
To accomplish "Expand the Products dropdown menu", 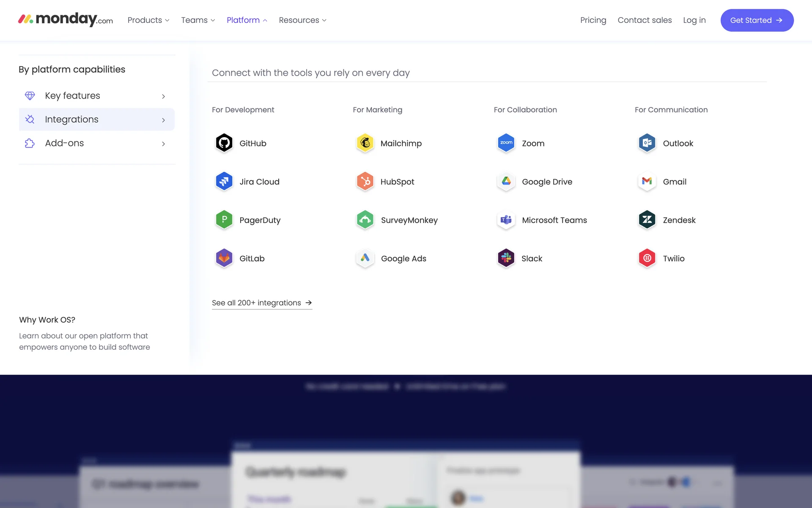I will pos(148,20).
